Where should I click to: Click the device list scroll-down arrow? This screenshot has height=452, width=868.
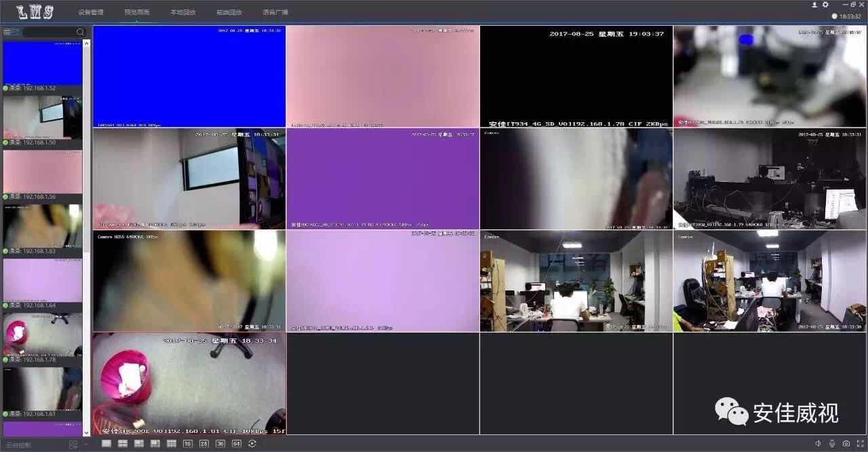pyautogui.click(x=86, y=432)
